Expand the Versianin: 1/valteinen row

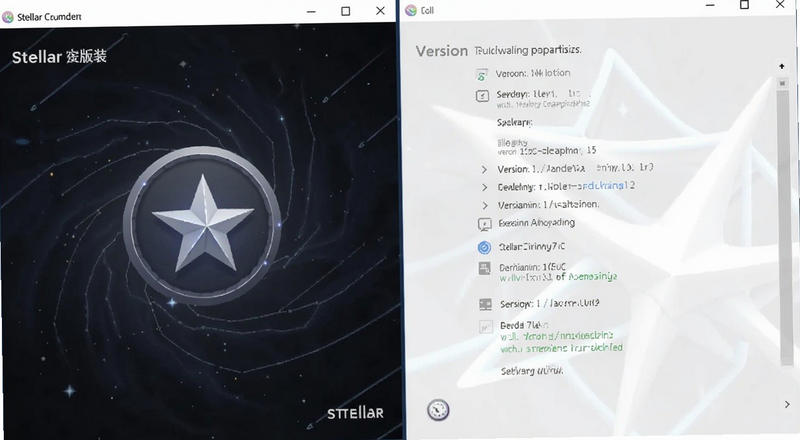[484, 205]
